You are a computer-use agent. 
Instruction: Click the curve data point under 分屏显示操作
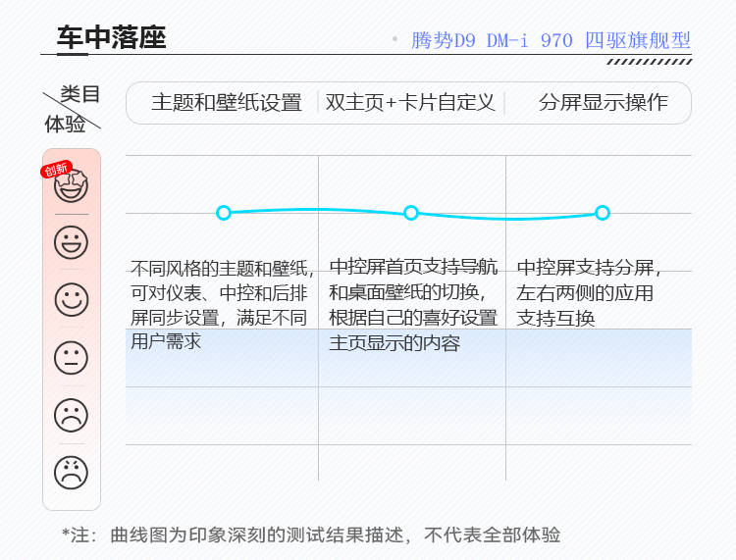[603, 213]
